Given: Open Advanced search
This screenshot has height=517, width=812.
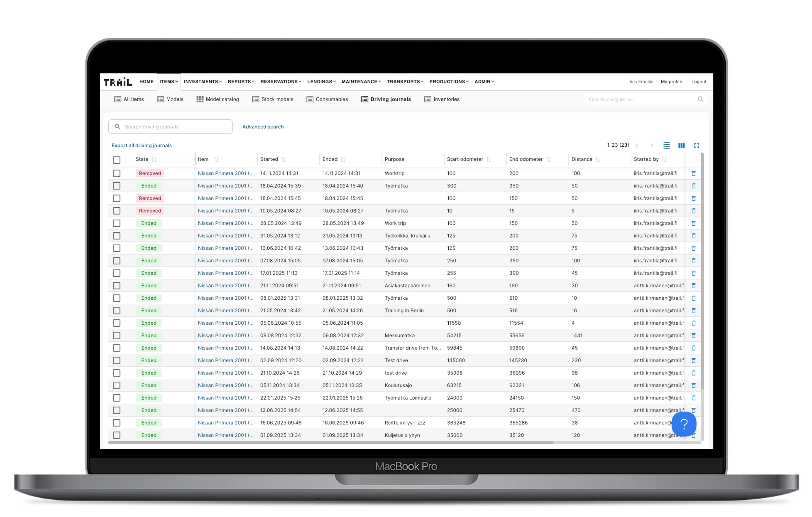Looking at the screenshot, I should pos(263,127).
